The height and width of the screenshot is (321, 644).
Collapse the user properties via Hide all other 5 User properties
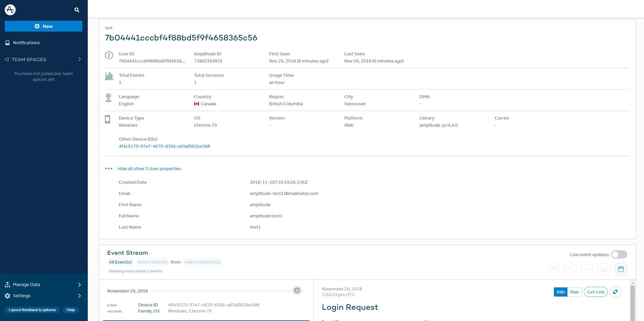pos(149,168)
